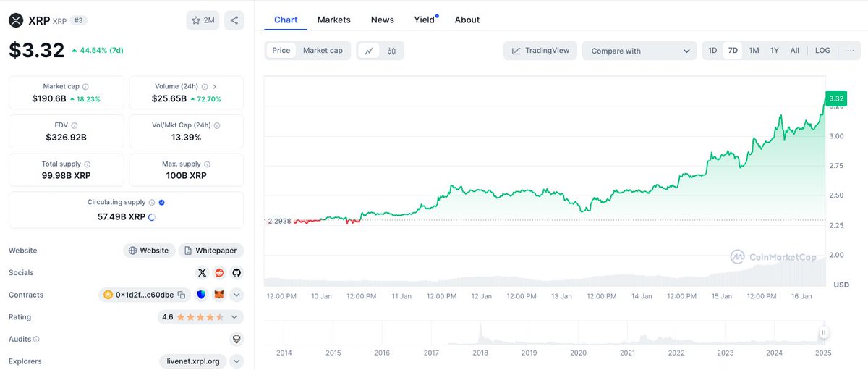Image resolution: width=868 pixels, height=370 pixels.
Task: Click the audit badge icon in Audits row
Action: (x=237, y=339)
